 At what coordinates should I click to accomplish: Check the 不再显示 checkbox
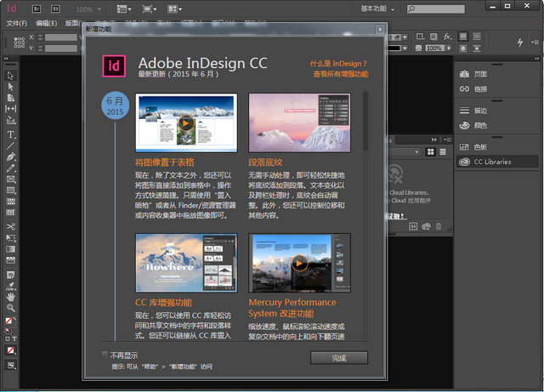pos(105,354)
